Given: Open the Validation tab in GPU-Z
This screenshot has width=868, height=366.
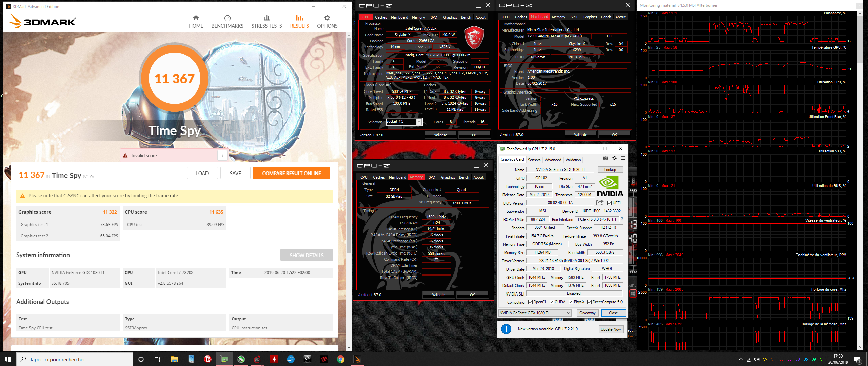Looking at the screenshot, I should [573, 160].
